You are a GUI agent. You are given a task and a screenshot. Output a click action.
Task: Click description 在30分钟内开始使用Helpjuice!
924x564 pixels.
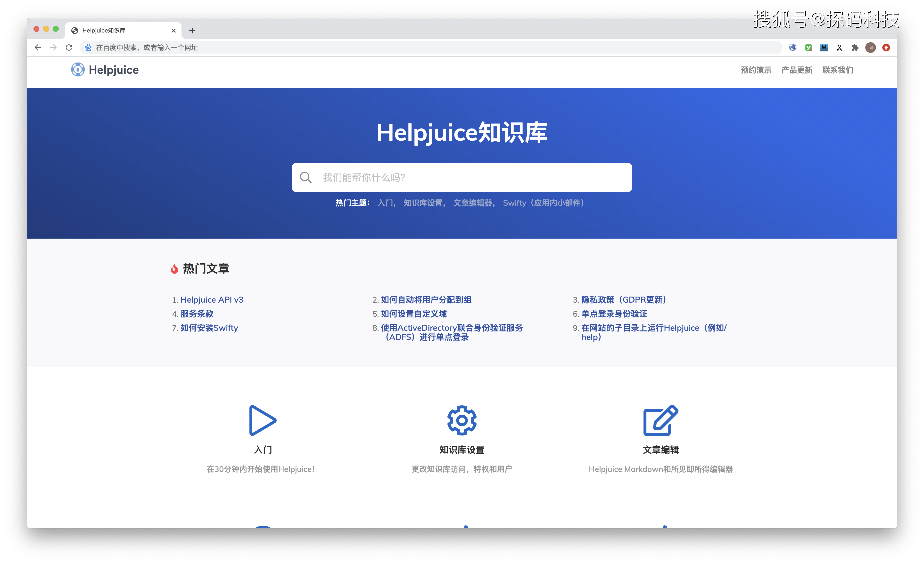coord(261,469)
